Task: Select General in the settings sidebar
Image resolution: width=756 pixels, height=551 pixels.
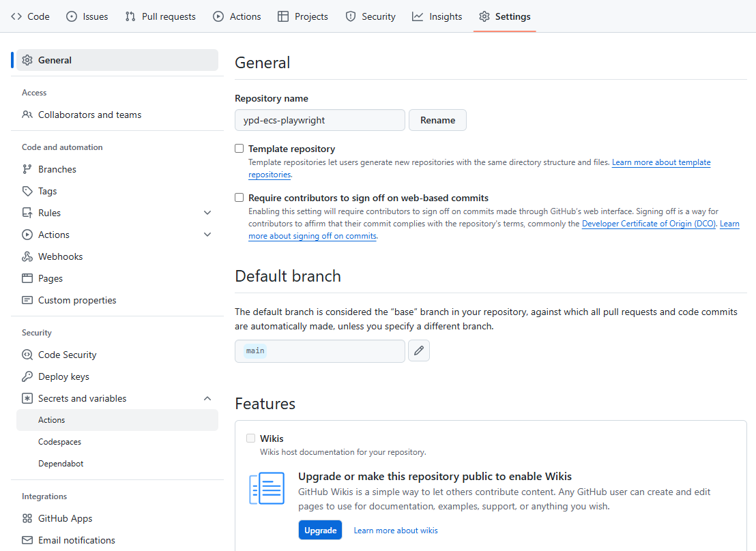Action: pos(117,60)
